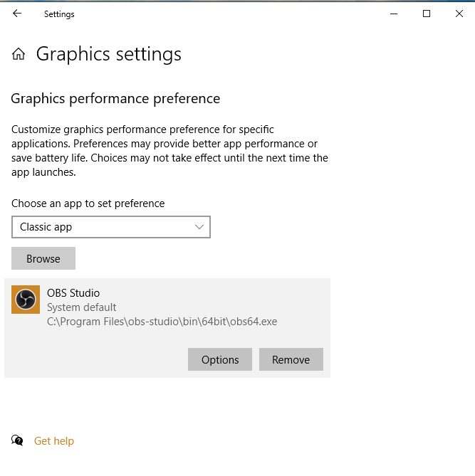
Task: Close the Settings window
Action: [x=459, y=14]
